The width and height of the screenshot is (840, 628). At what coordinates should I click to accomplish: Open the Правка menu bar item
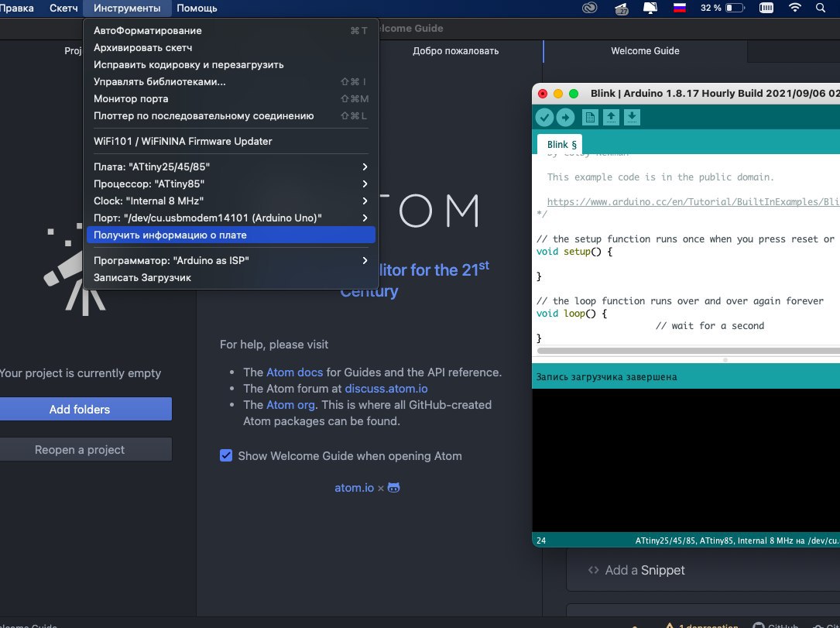click(17, 8)
